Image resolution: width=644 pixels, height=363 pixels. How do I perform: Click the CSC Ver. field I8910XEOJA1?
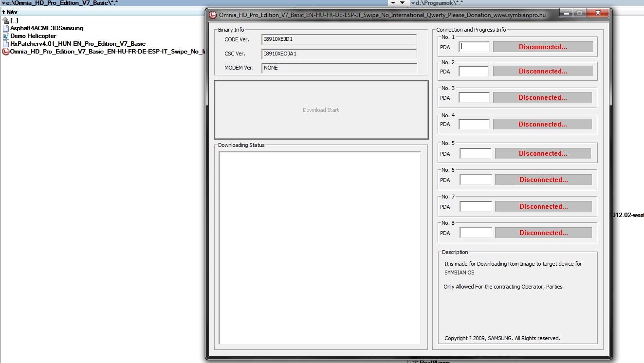[339, 54]
